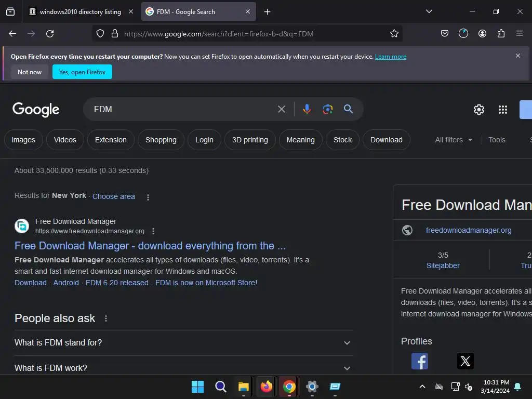The width and height of the screenshot is (532, 399).
Task: Open Free Download Manager Facebook profile
Action: click(x=420, y=361)
